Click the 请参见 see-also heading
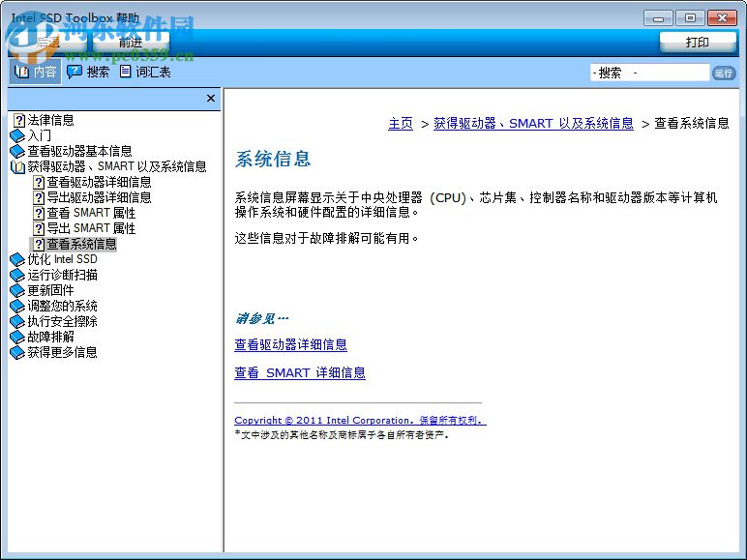The image size is (747, 560). [261, 318]
